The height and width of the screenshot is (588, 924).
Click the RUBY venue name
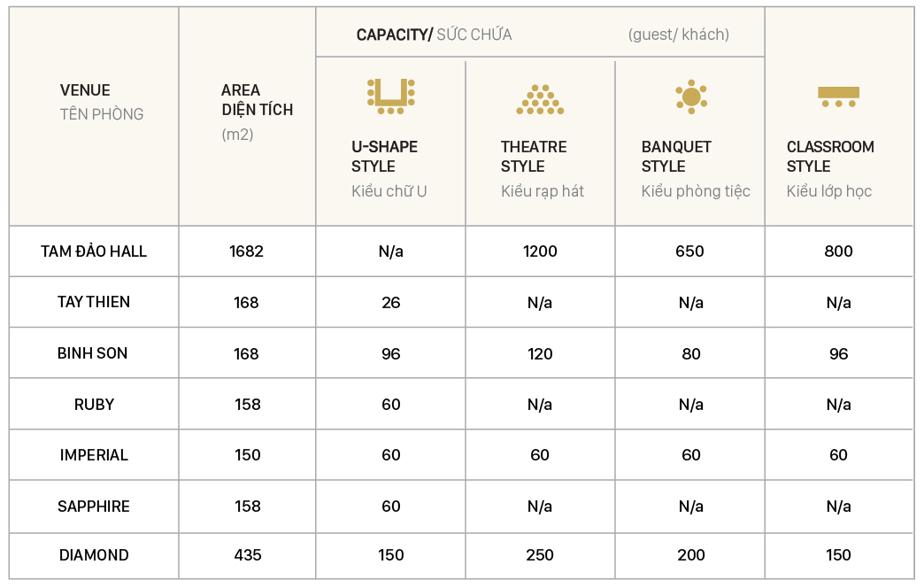(94, 405)
